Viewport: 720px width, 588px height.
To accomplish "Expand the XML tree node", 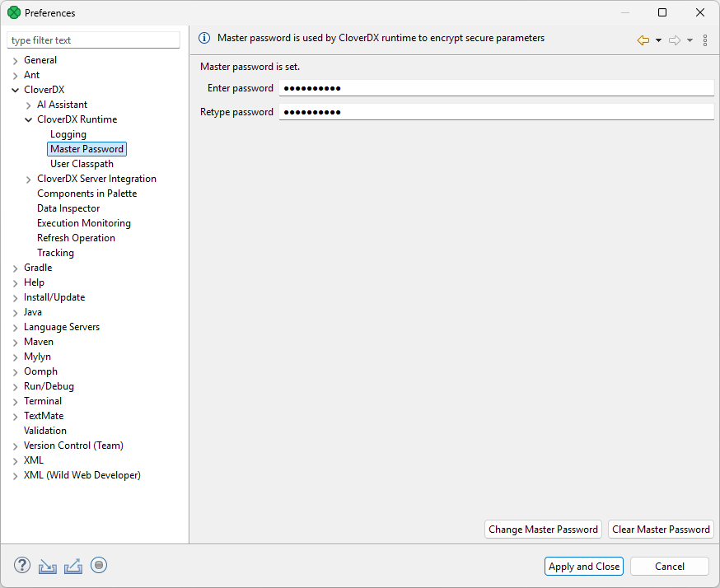I will (x=15, y=461).
